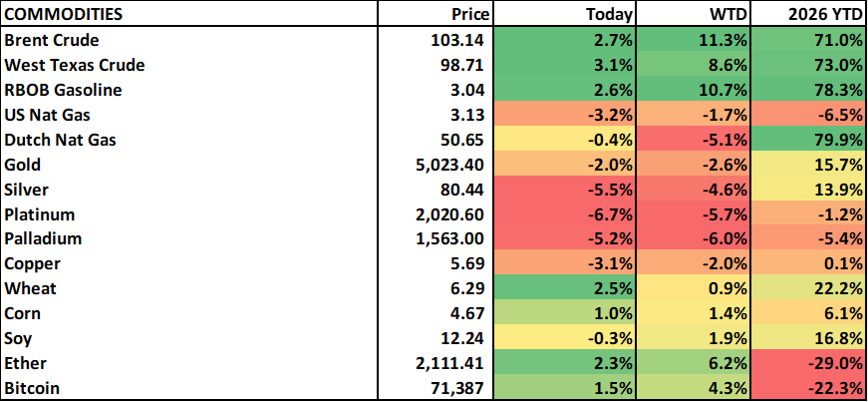The height and width of the screenshot is (402, 868).
Task: Click the RBOB Gasoline 78.3% cell
Action: (x=807, y=90)
